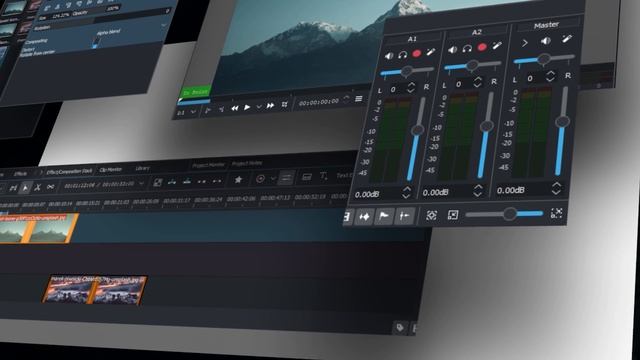
Task: Open the monitor zoom ratio dropdown
Action: click(x=187, y=112)
